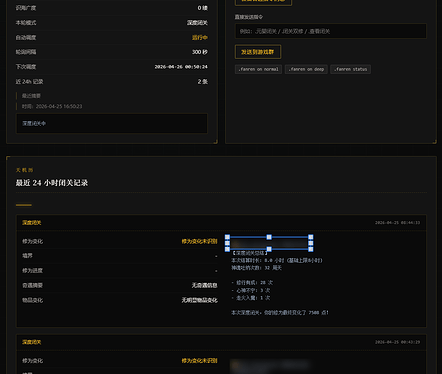This screenshot has height=374, width=442.
Task: Select 修为变化未识别 in the 00:44:33 record
Action: [x=199, y=241]
